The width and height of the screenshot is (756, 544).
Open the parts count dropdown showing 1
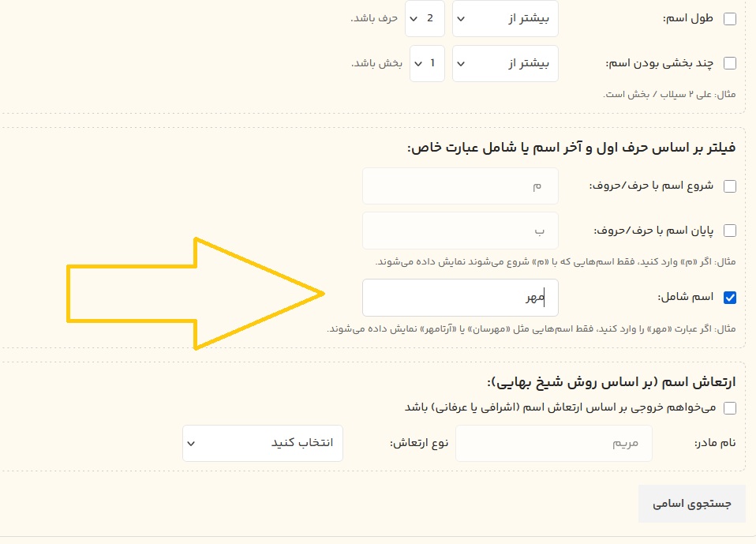tap(427, 63)
